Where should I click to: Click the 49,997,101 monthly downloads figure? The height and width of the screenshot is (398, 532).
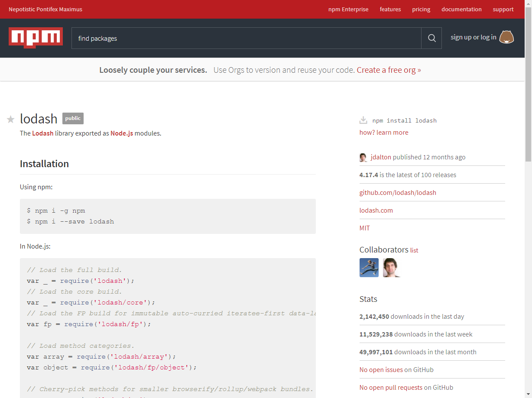point(376,352)
